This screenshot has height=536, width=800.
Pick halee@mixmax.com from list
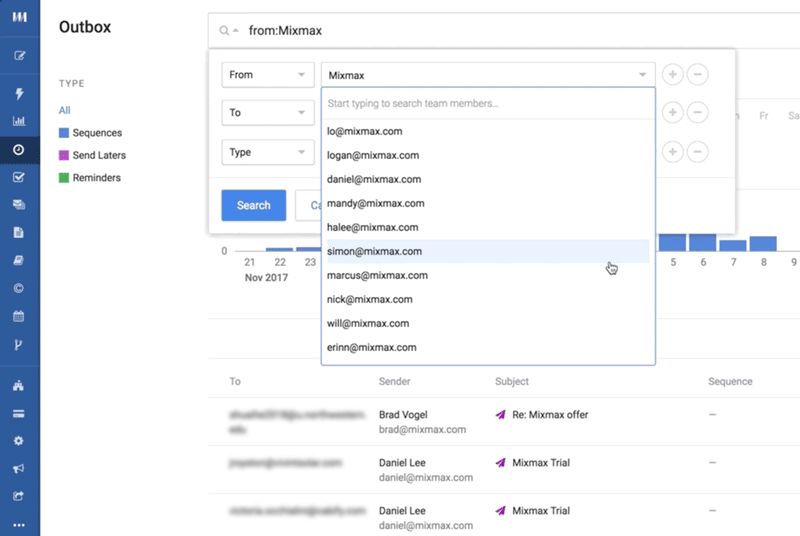488,227
